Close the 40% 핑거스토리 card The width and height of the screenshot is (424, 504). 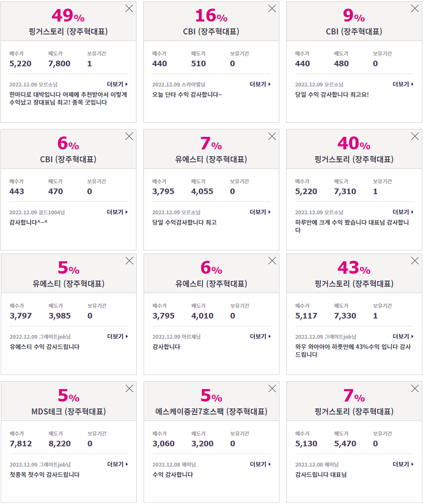415,136
